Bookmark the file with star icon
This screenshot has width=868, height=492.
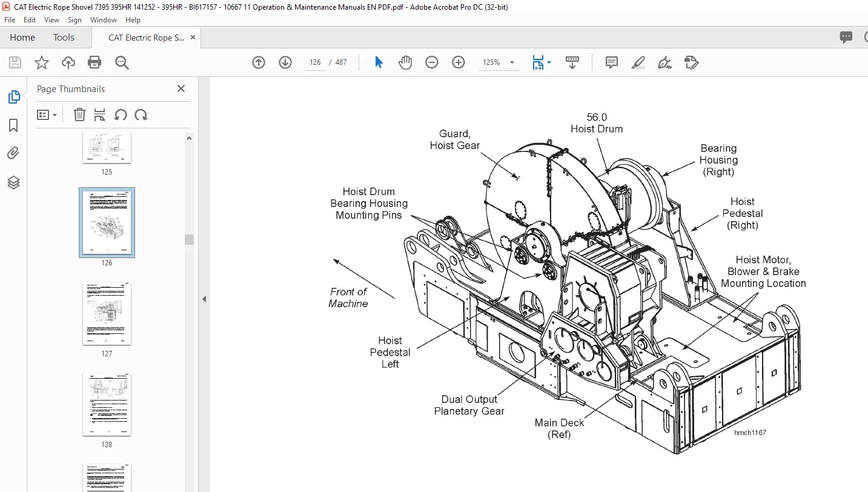tap(42, 62)
